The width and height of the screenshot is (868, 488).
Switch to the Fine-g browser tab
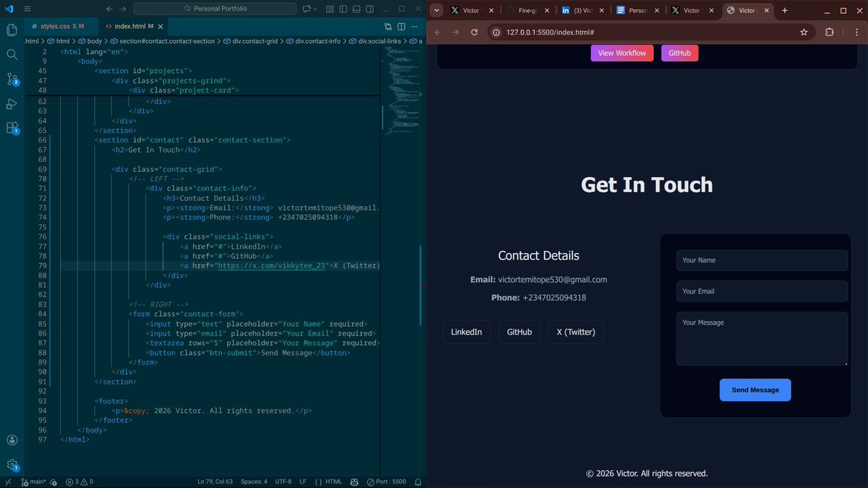527,11
